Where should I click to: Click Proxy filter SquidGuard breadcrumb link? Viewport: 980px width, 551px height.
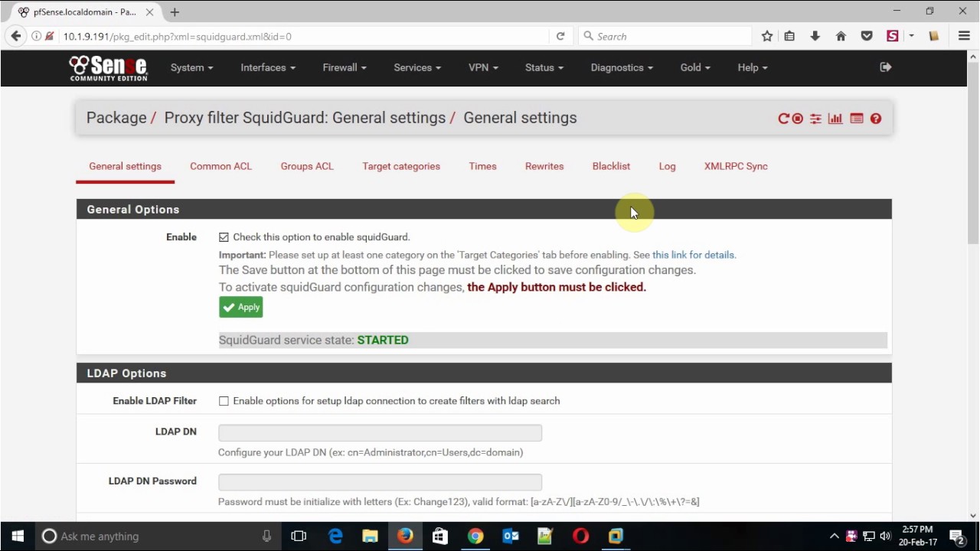coord(305,118)
